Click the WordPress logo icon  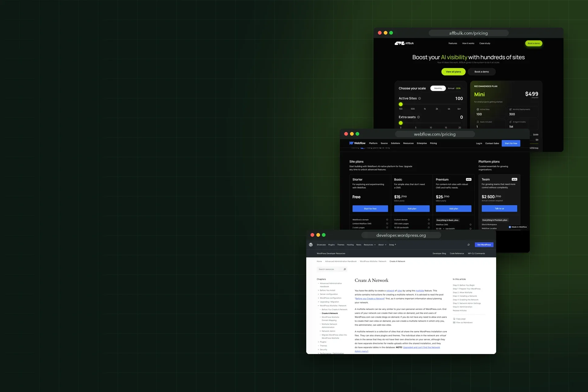coord(311,245)
